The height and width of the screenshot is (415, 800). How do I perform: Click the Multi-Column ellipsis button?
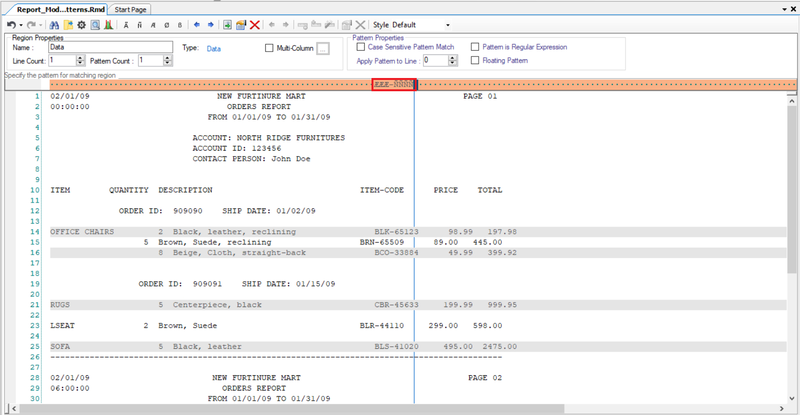pos(323,47)
